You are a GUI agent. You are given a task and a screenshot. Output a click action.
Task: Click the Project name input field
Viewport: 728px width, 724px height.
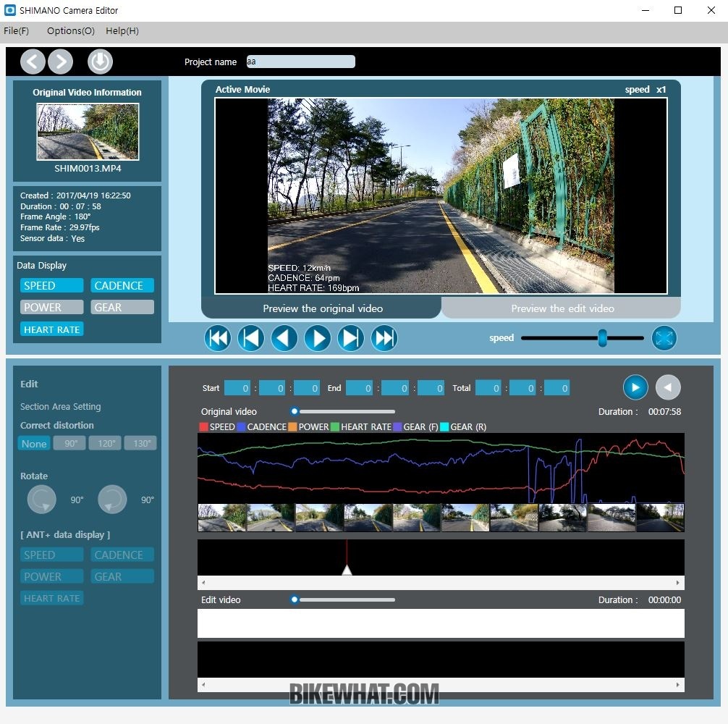click(x=301, y=62)
